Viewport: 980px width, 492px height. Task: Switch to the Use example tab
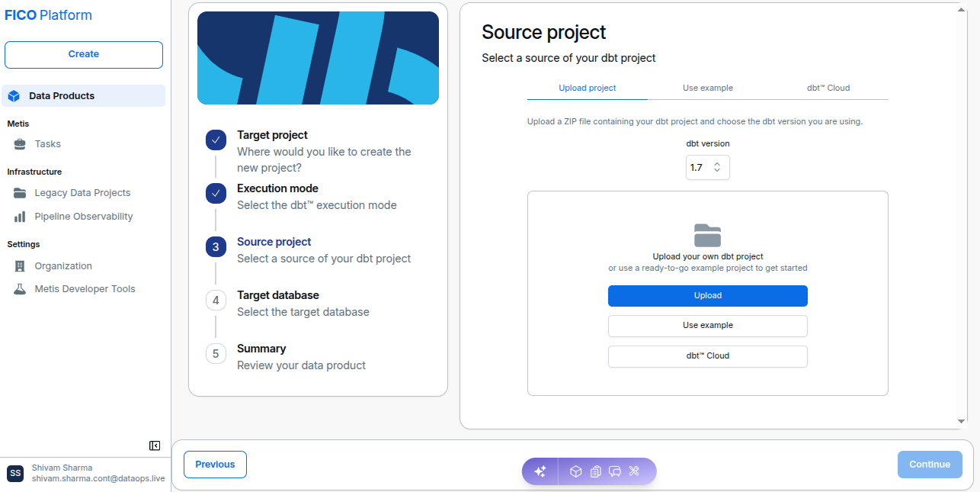tap(708, 88)
